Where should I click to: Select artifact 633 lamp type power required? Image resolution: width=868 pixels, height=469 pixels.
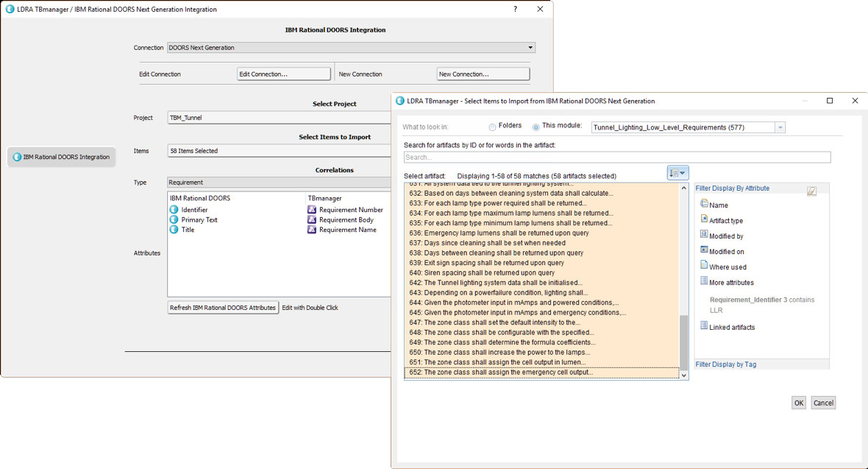pyautogui.click(x=541, y=203)
